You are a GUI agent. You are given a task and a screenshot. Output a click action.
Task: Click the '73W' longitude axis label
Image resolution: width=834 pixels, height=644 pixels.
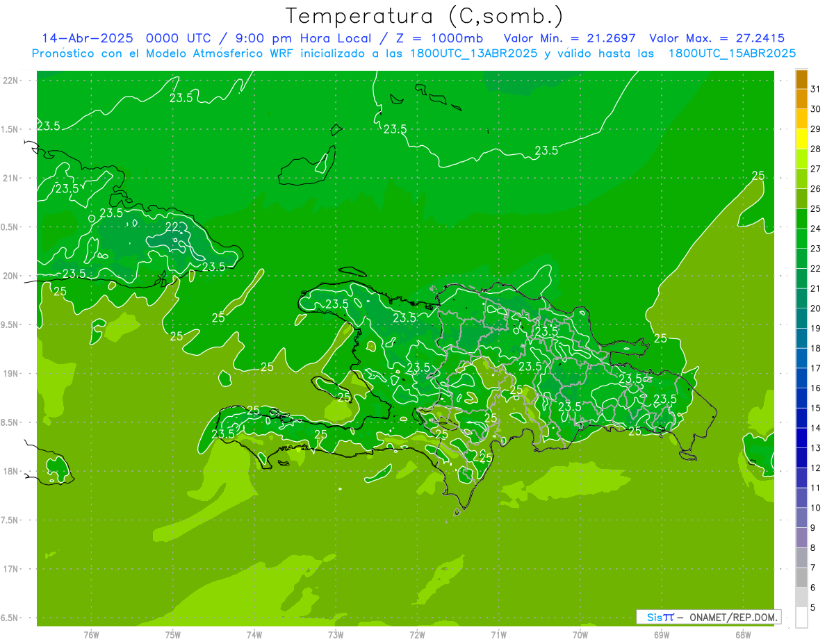(336, 634)
